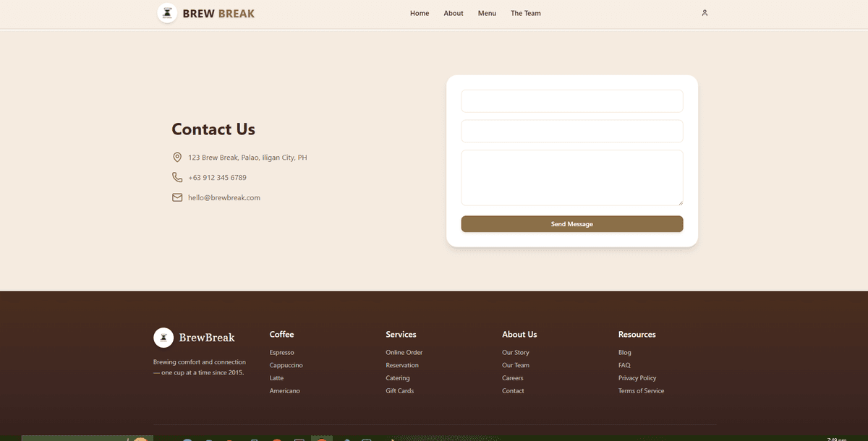This screenshot has height=441, width=868.
Task: Open the About nav item
Action: 454,13
